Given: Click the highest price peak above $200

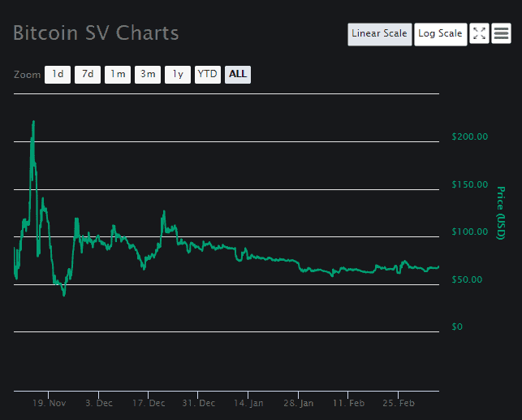Looking at the screenshot, I should (x=33, y=122).
